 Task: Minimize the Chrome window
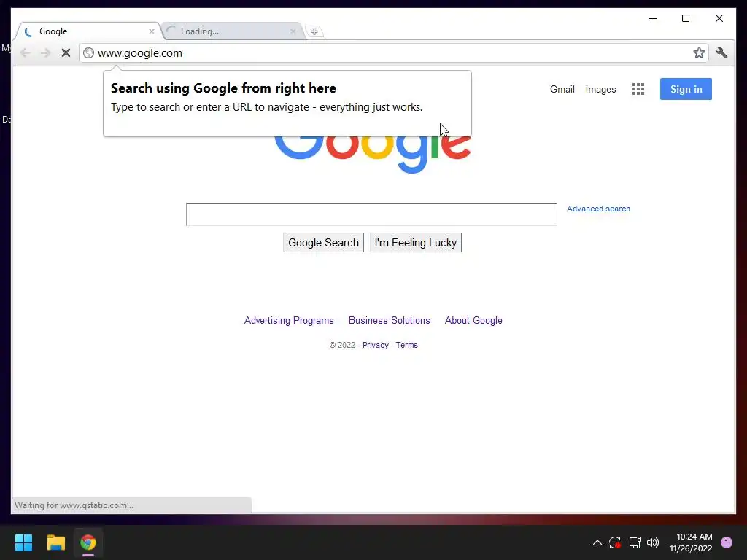pyautogui.click(x=653, y=18)
